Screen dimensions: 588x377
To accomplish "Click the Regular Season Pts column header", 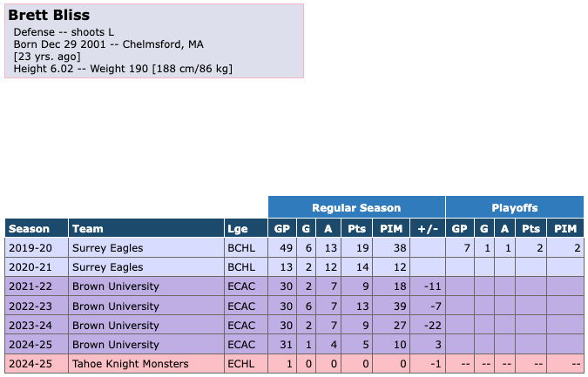I will 357,229.
